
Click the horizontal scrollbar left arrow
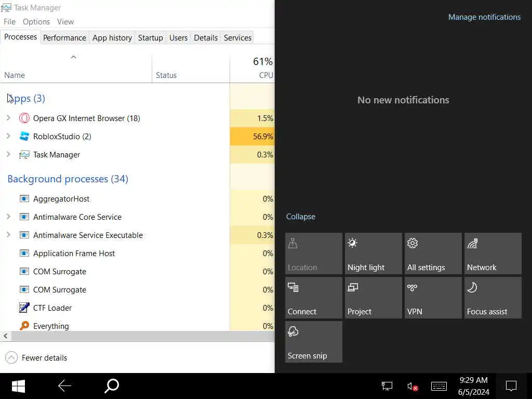(5, 336)
